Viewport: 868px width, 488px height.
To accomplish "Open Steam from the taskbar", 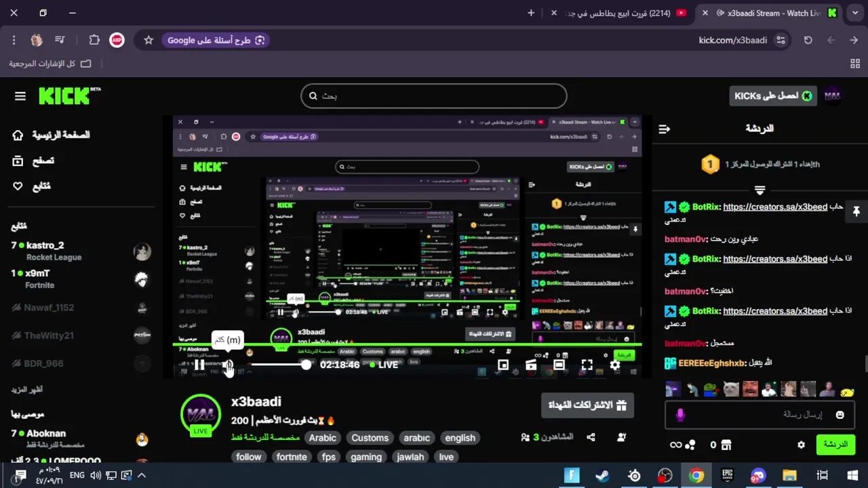I will (602, 476).
